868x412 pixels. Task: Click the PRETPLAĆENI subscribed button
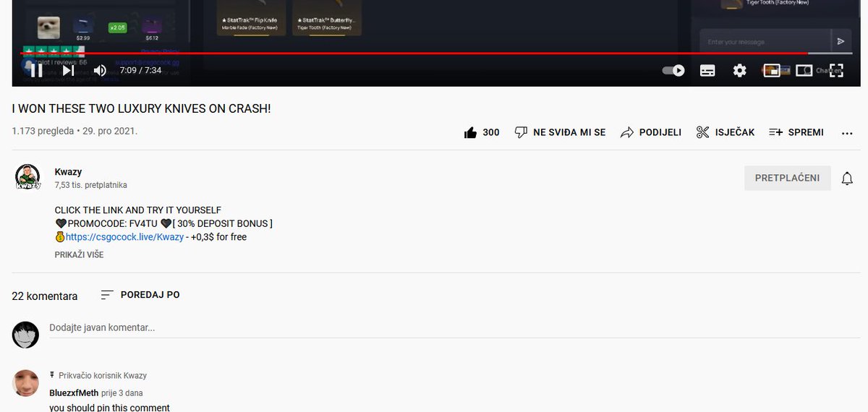[788, 178]
